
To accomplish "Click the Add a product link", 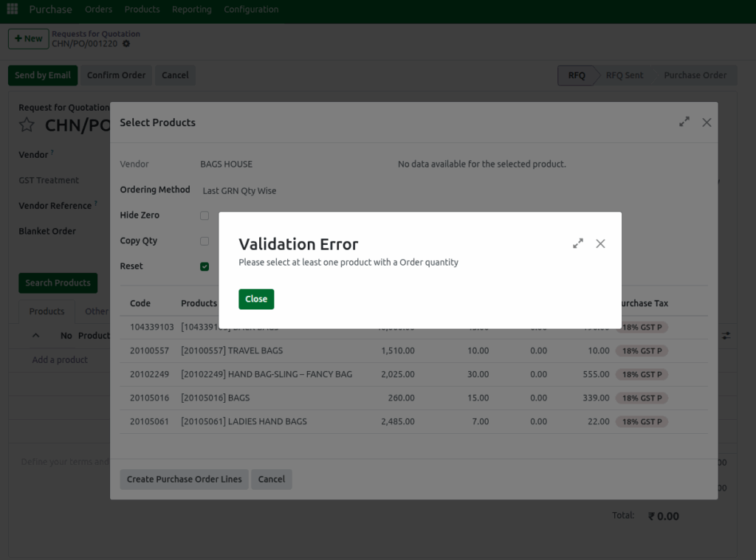I will tap(61, 359).
